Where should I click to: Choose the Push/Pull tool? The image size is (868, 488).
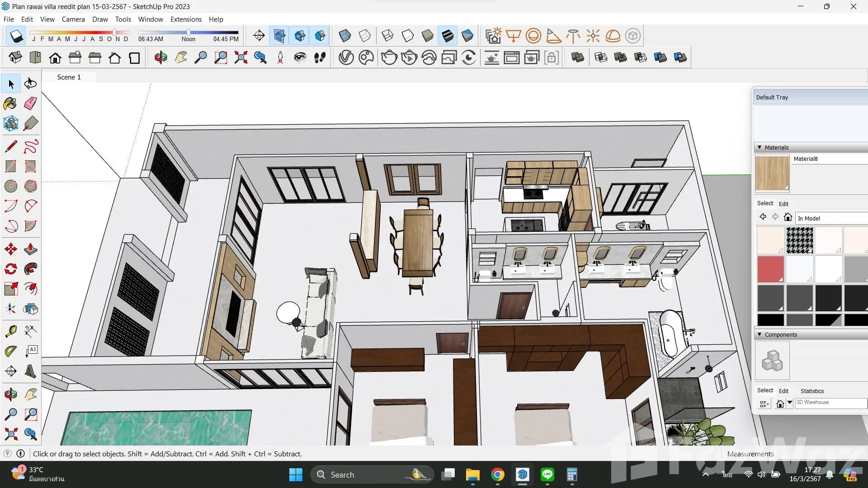click(30, 249)
